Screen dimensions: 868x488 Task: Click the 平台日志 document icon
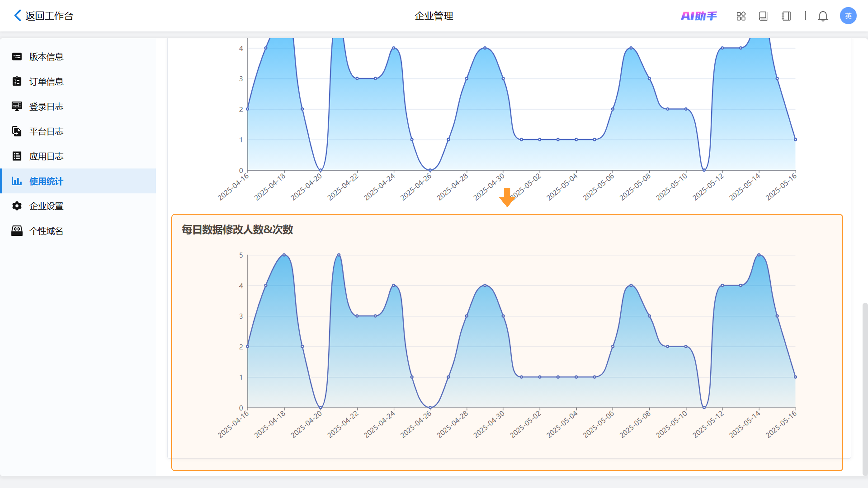coord(17,131)
